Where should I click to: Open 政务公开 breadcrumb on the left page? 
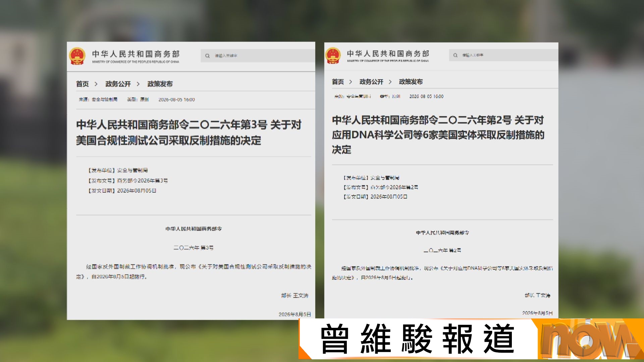pyautogui.click(x=118, y=84)
